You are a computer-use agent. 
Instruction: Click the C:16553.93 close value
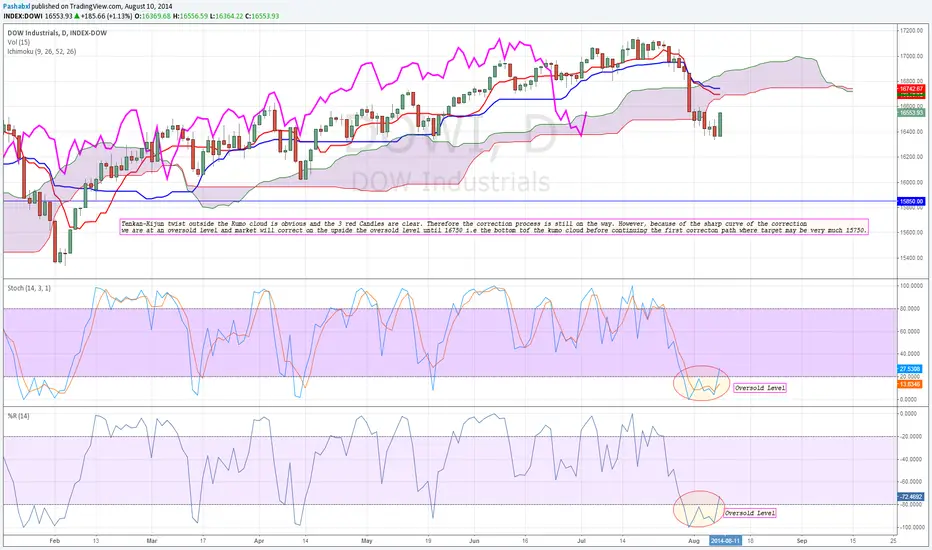[x=262, y=16]
